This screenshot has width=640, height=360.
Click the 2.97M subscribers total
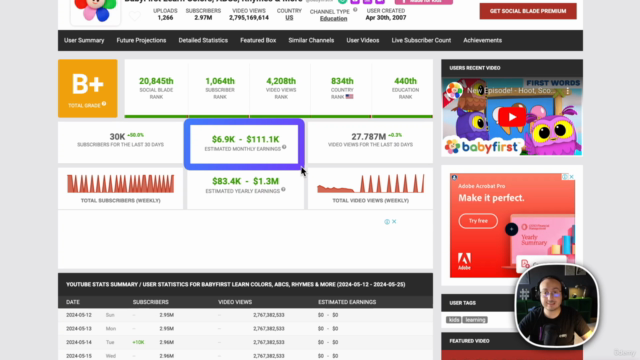point(203,18)
